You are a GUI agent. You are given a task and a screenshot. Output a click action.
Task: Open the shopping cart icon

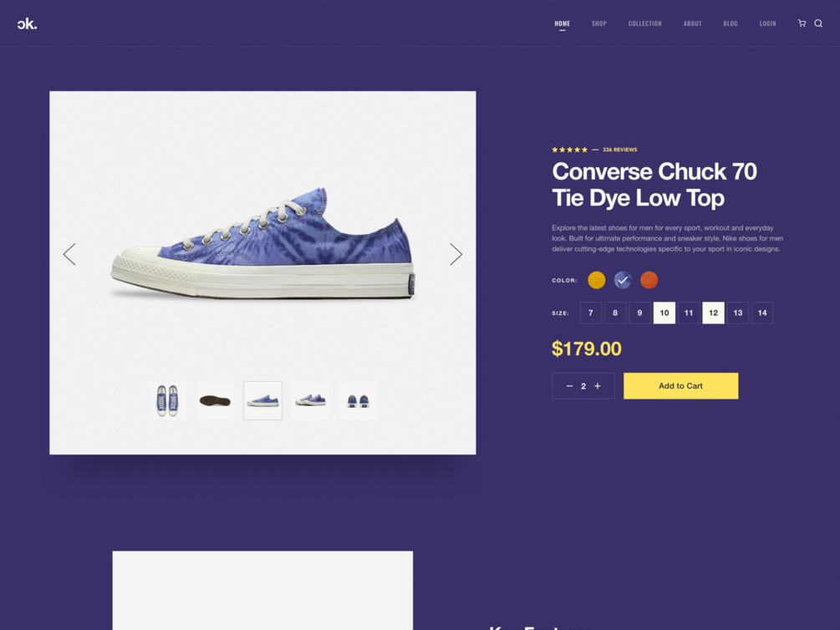tap(802, 23)
